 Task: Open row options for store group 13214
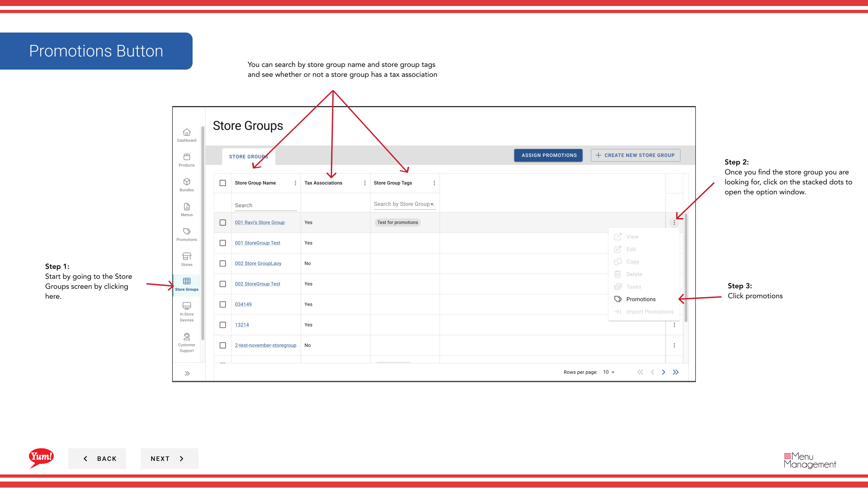pos(674,325)
